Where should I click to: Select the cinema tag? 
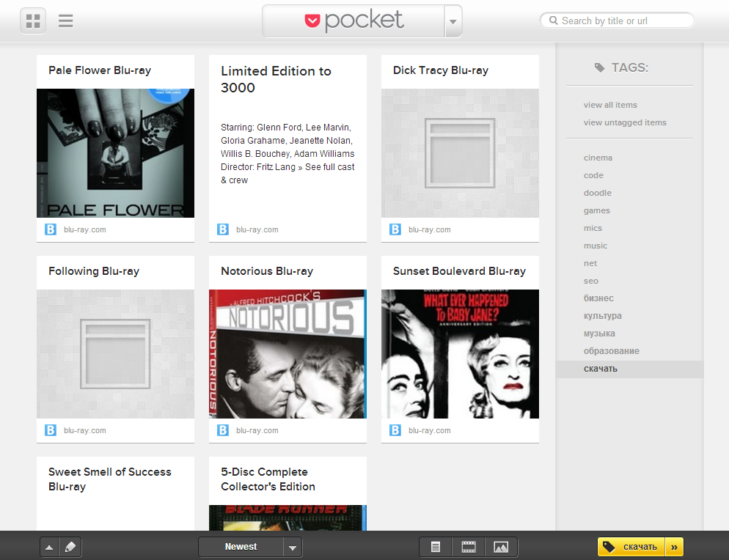point(598,158)
